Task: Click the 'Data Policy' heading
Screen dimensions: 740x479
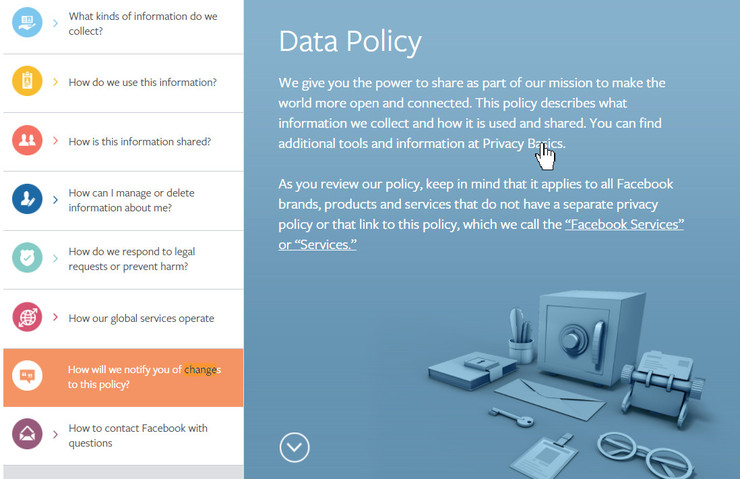Action: tap(350, 41)
